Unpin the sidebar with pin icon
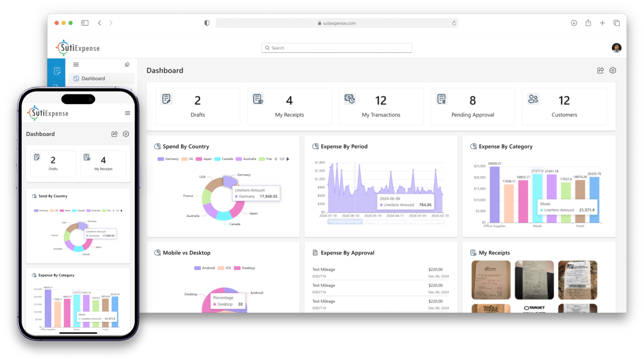The image size is (644, 361). point(127,65)
